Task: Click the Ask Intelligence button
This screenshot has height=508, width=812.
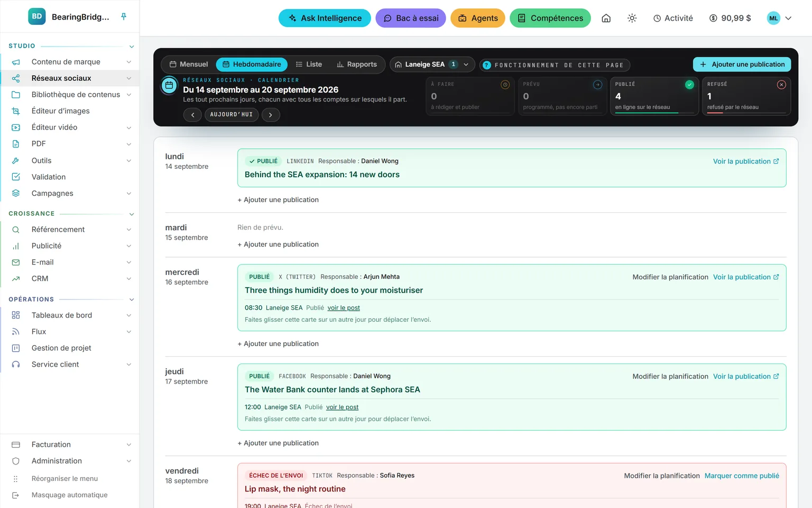Action: click(325, 18)
